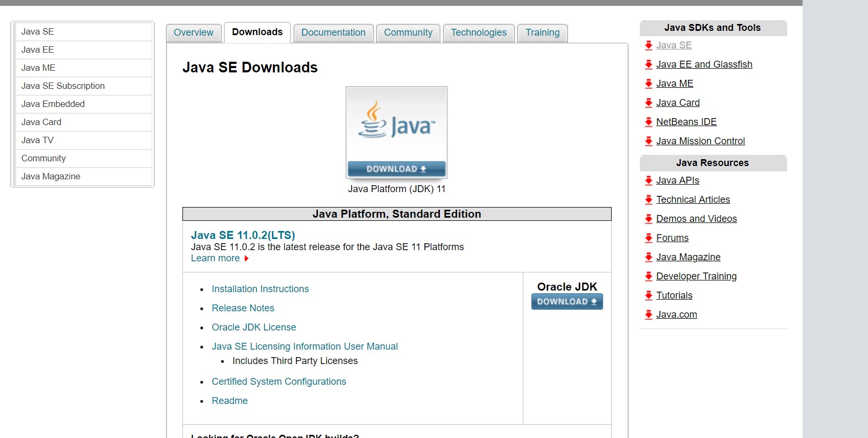Screen dimensions: 868x438
Task: Open the Technical Articles link
Action: (x=693, y=200)
